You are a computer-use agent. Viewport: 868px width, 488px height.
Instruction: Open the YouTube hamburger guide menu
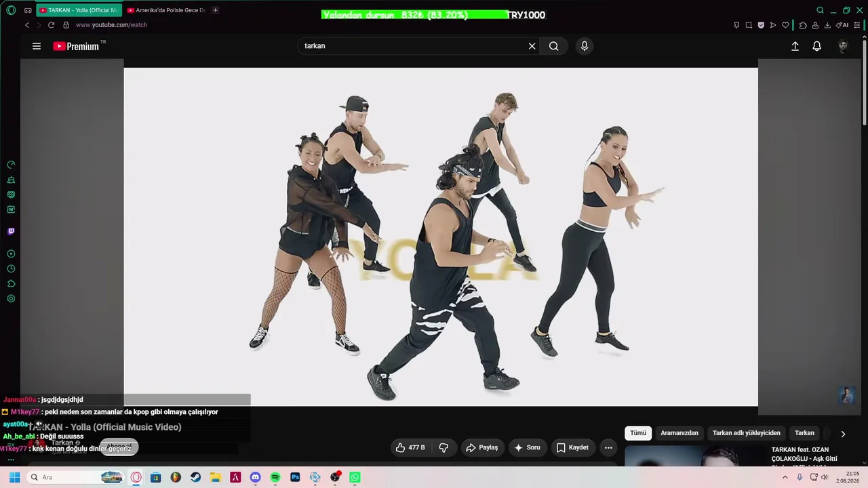37,46
